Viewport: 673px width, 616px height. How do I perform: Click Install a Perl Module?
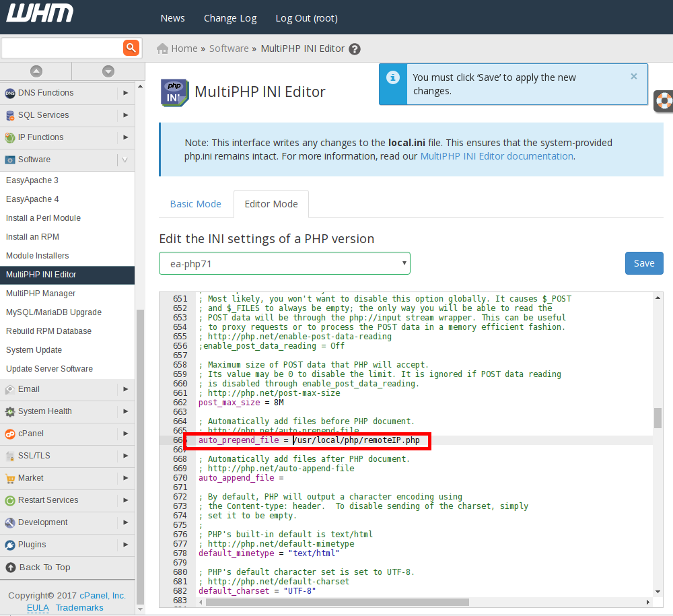(x=43, y=218)
